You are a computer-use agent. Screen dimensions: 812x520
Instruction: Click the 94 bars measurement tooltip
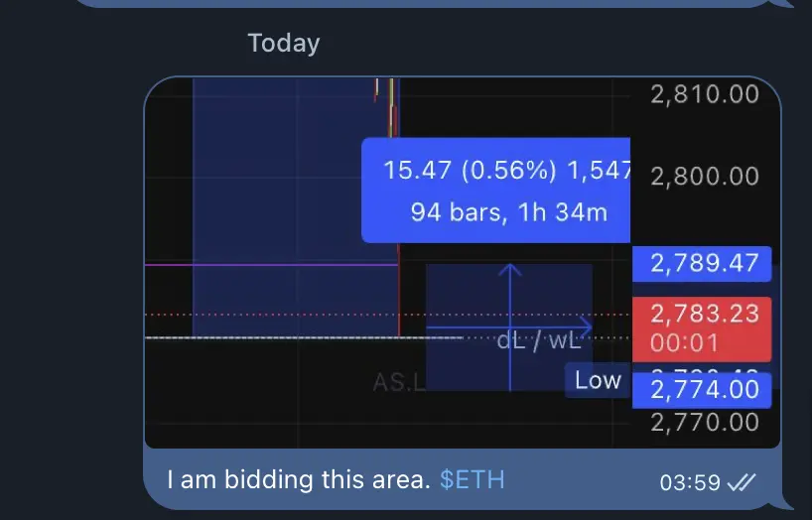point(495,191)
